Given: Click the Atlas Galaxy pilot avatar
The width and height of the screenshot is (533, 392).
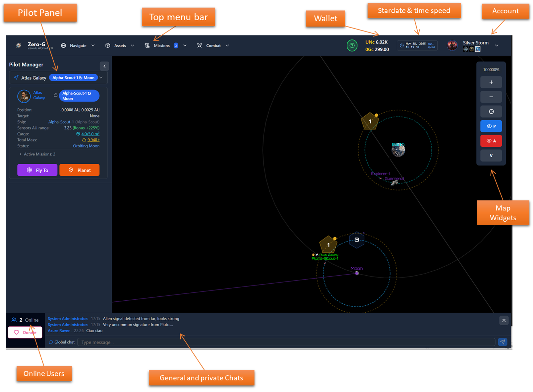Looking at the screenshot, I should coord(24,96).
